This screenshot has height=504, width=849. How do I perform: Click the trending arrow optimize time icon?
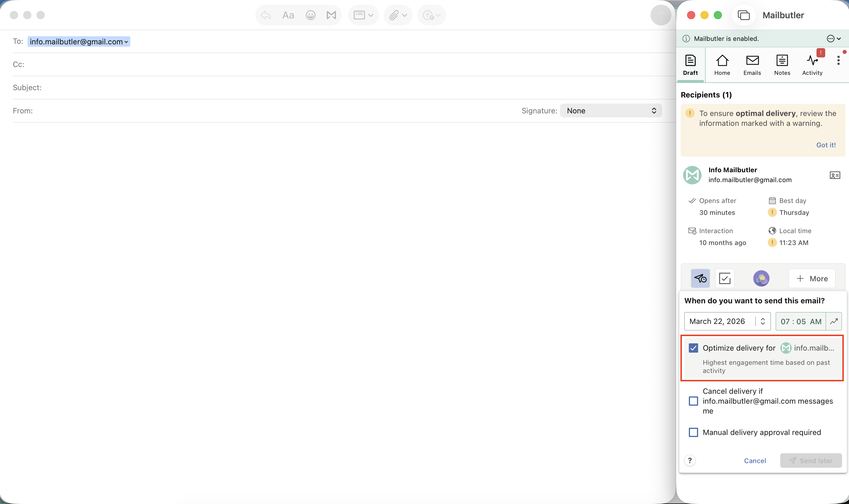click(x=834, y=321)
